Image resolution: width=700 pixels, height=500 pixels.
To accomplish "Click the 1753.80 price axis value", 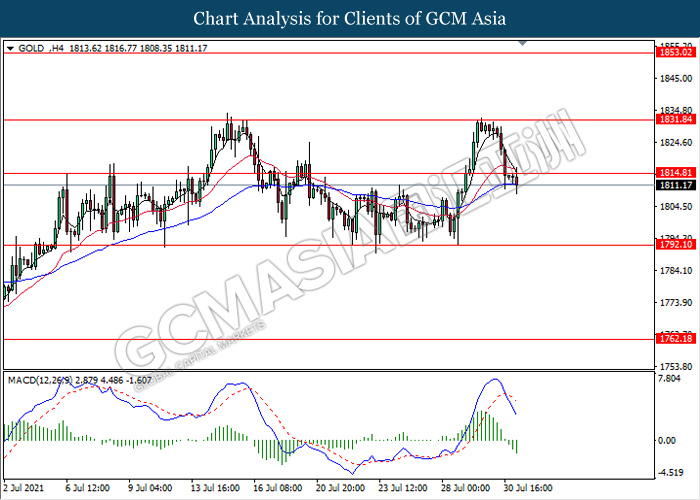I will click(676, 367).
